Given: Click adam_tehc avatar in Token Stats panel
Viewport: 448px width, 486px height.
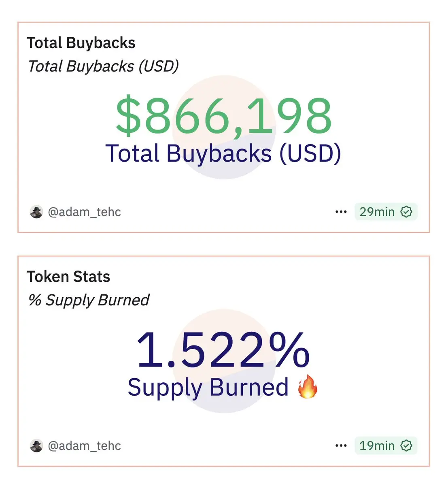Looking at the screenshot, I should [36, 446].
